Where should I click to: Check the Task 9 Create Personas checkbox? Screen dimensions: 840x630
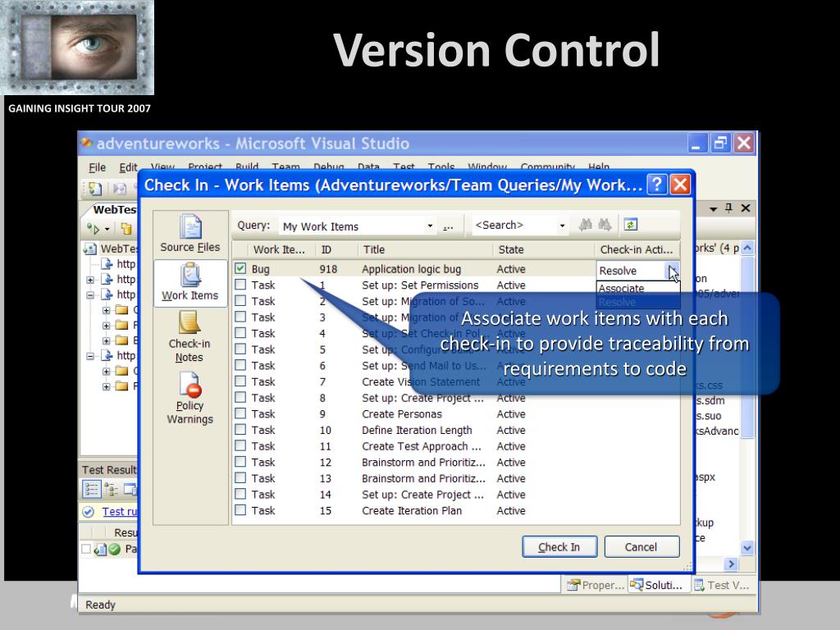point(240,413)
